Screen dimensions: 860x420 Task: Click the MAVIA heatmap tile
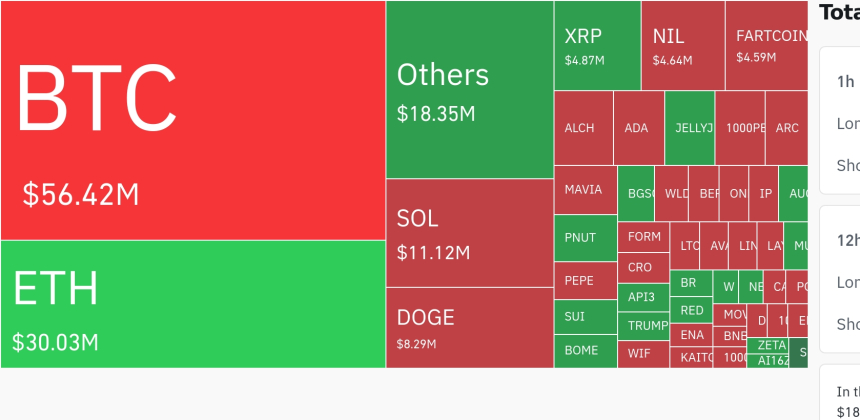point(585,190)
